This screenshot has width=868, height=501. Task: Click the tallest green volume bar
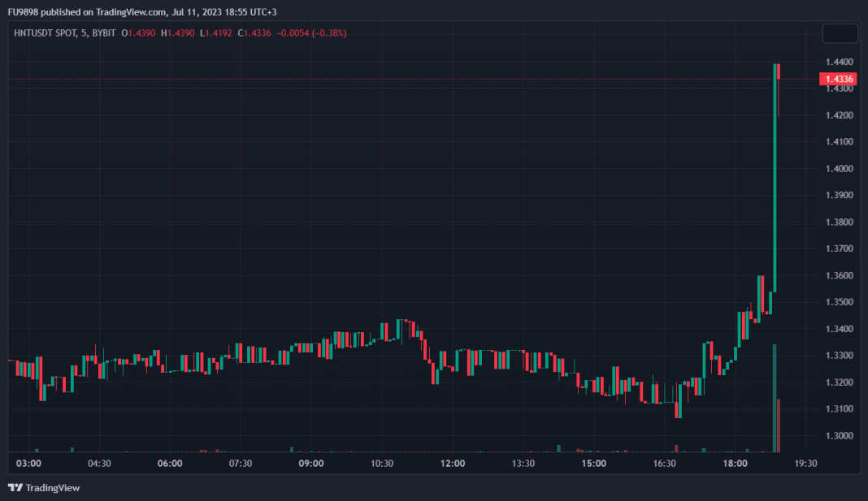tap(775, 398)
